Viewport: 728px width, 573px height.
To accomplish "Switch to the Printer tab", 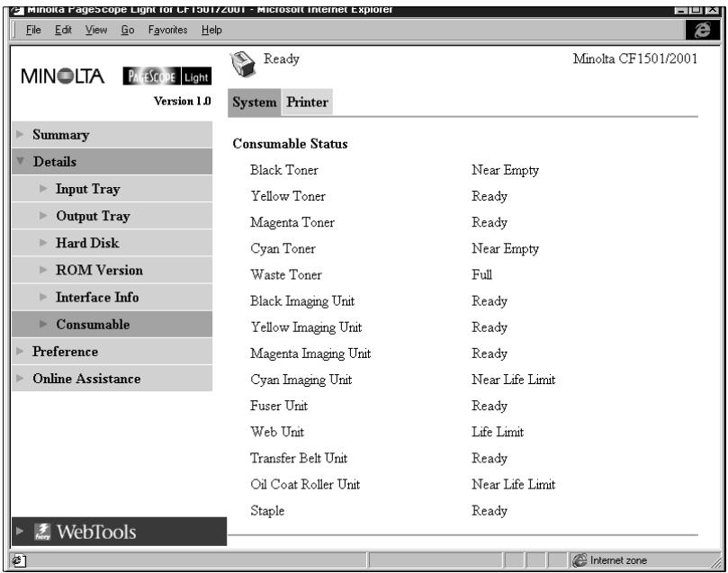I will [x=307, y=103].
